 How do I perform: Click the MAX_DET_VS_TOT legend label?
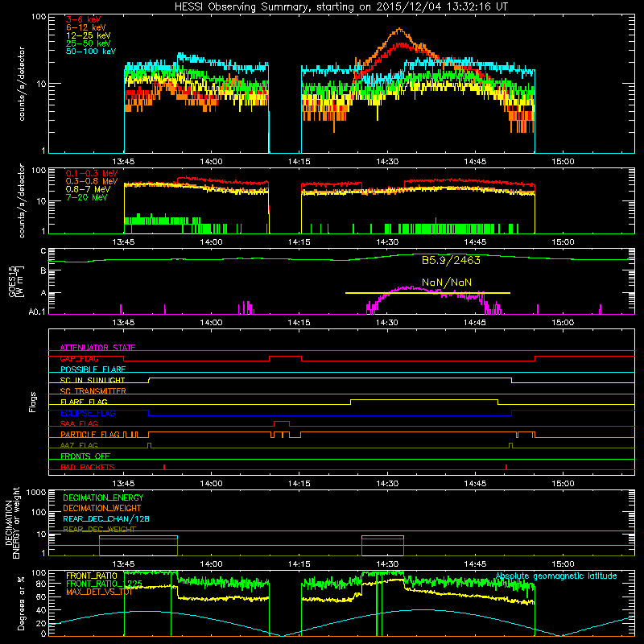pyautogui.click(x=99, y=592)
